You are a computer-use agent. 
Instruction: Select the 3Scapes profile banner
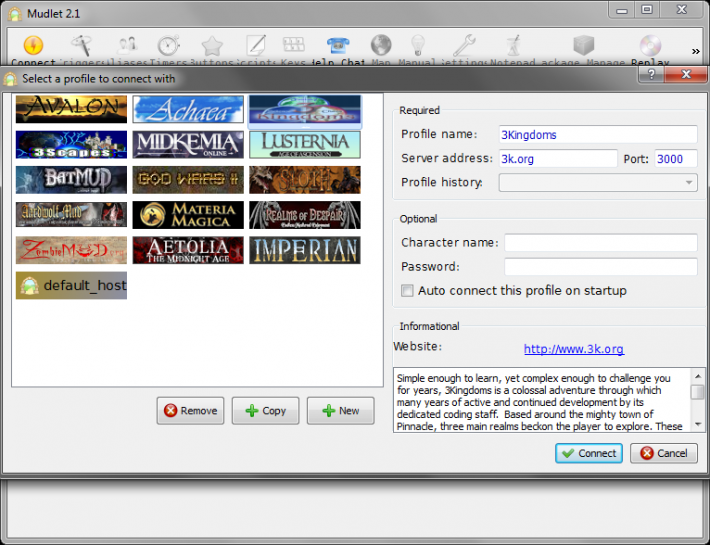(x=71, y=144)
